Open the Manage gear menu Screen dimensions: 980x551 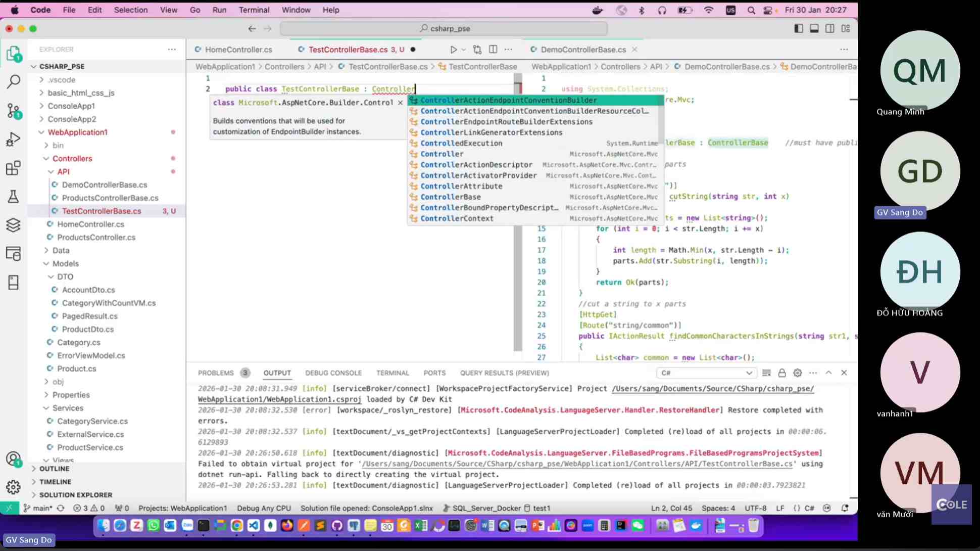pyautogui.click(x=14, y=487)
